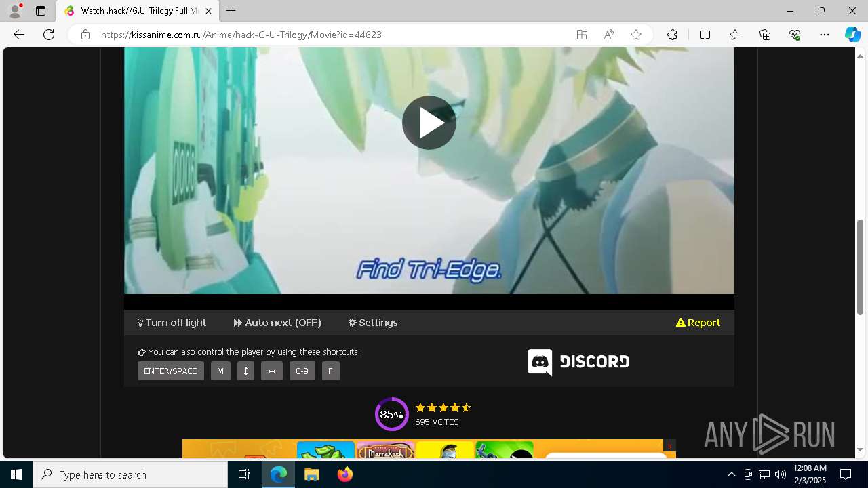Open the app available icon in address bar

click(x=582, y=35)
